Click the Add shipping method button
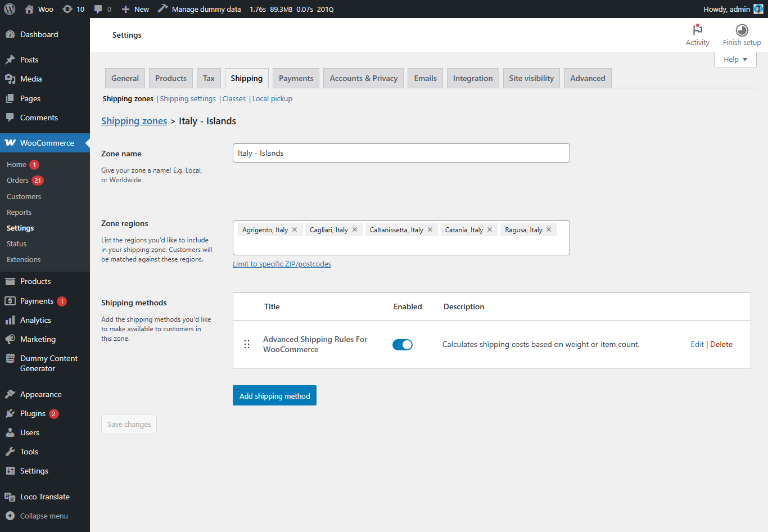768x532 pixels. click(274, 395)
